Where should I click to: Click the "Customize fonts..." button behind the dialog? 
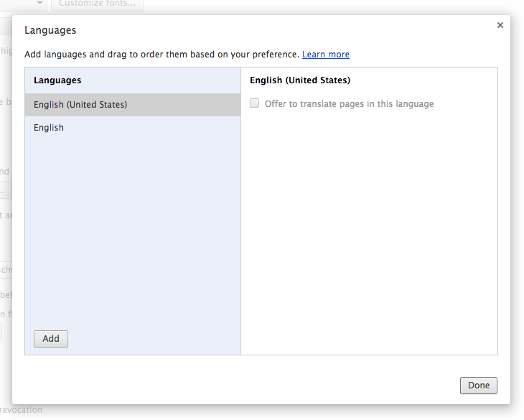pos(97,4)
